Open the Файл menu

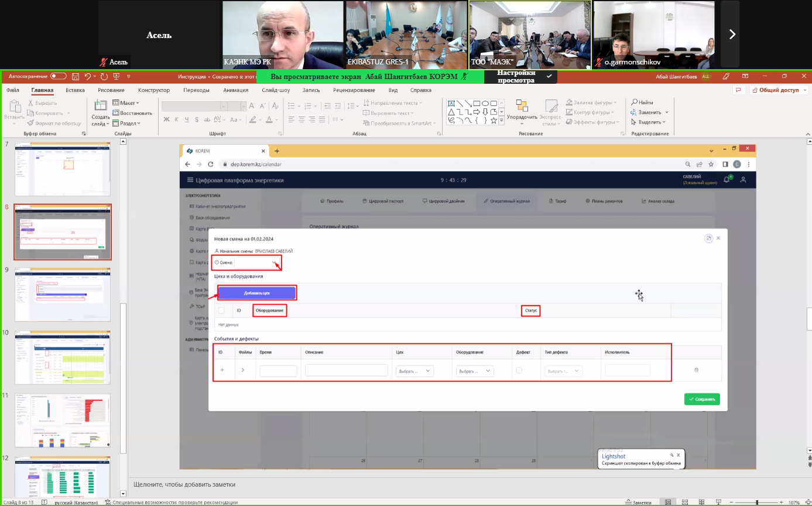[x=13, y=90]
